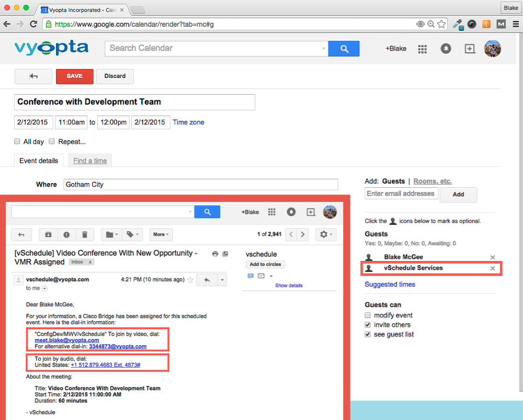Mark vSchedule Services as optional guest
523x420 pixels.
click(369, 268)
